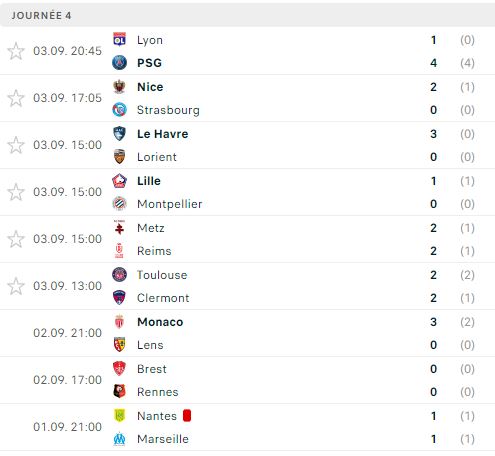Click the Strasbourg club logo

click(x=119, y=110)
